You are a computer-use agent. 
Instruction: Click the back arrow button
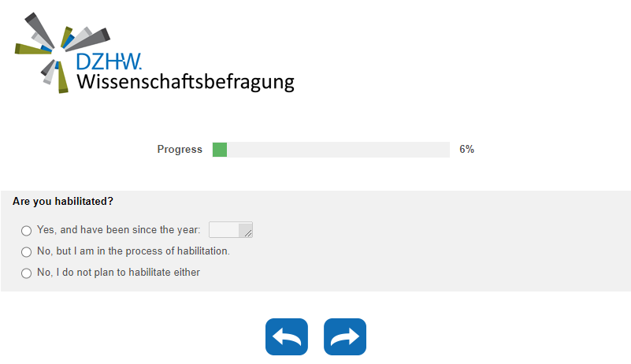[x=287, y=337]
